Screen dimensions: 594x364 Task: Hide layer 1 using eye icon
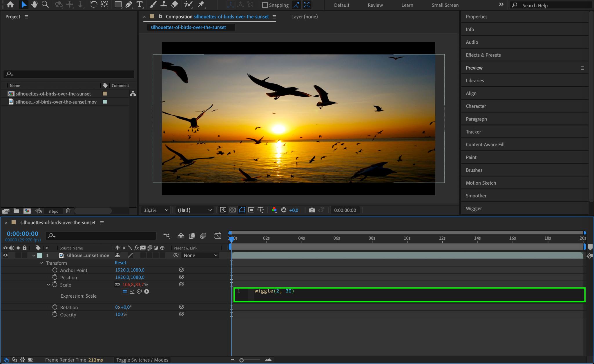tap(5, 255)
